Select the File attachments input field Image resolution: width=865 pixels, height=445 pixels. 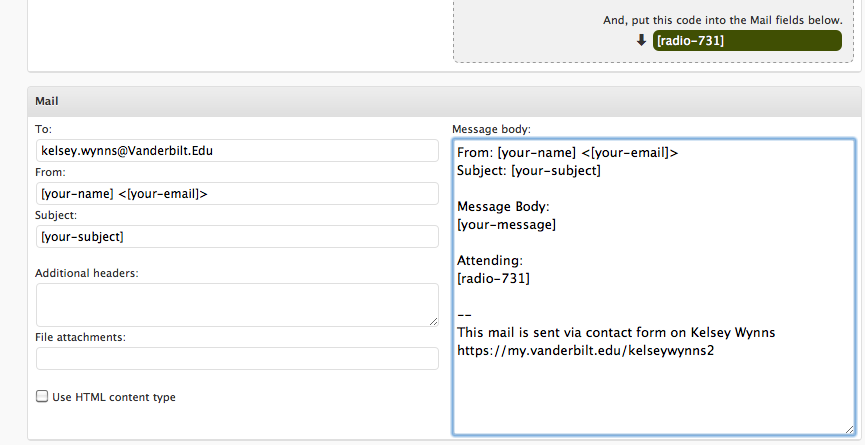[237, 358]
